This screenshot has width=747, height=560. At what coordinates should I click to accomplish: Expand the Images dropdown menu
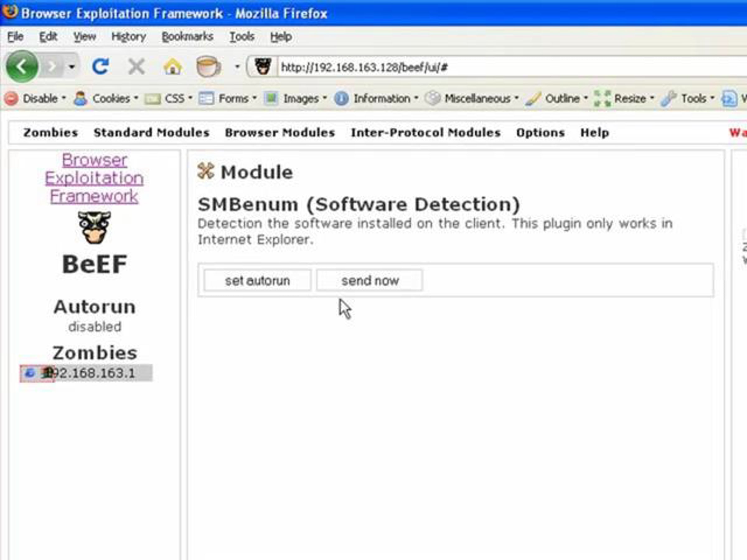(x=295, y=99)
